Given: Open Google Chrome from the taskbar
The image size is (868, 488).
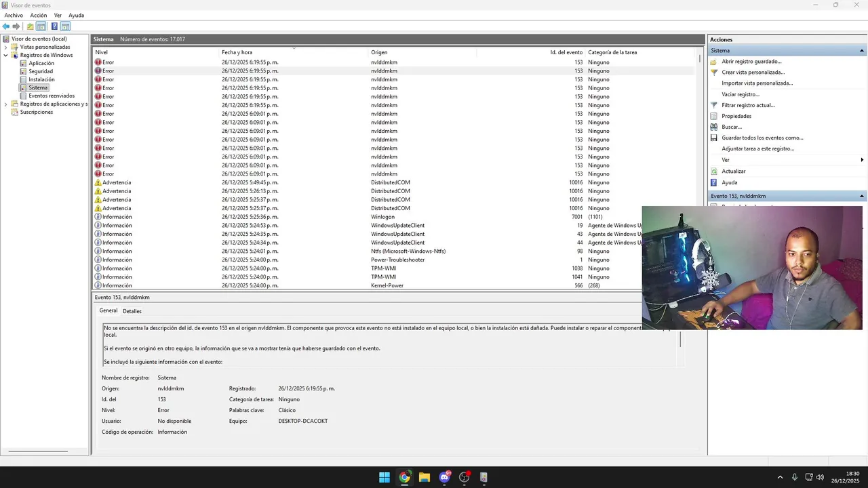Looking at the screenshot, I should [404, 477].
